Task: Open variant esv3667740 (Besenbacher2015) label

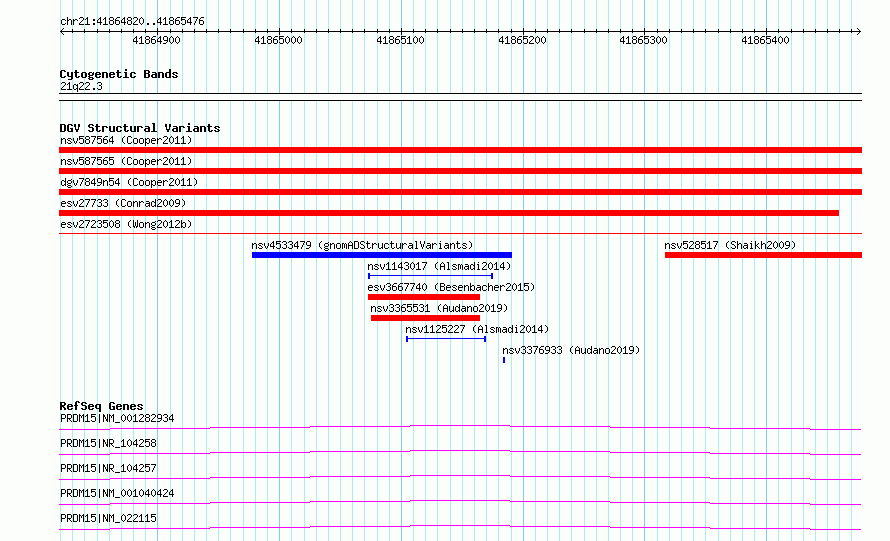Action: coord(451,287)
